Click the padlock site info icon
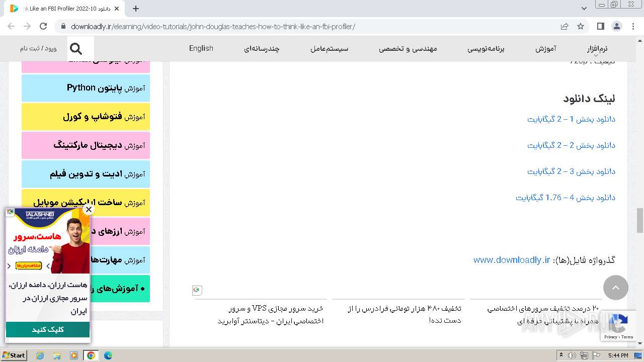Viewport: 644px width, 362px height. [x=62, y=27]
